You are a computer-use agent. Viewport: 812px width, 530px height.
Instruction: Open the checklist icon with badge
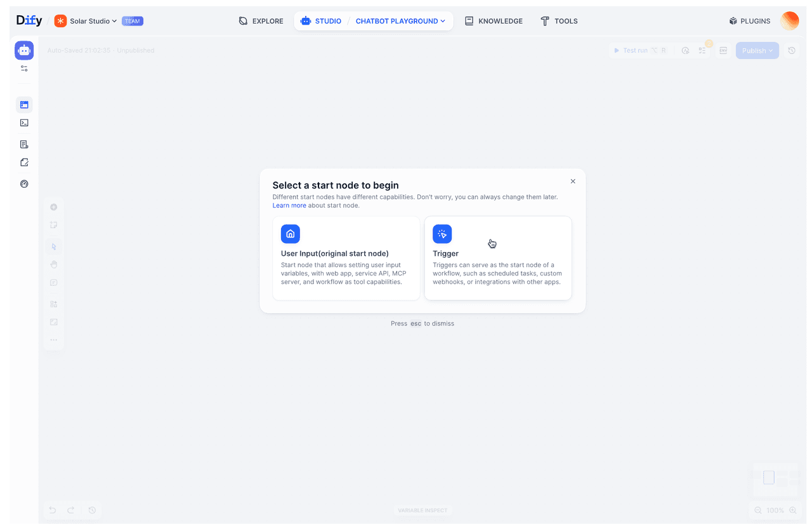click(x=702, y=51)
